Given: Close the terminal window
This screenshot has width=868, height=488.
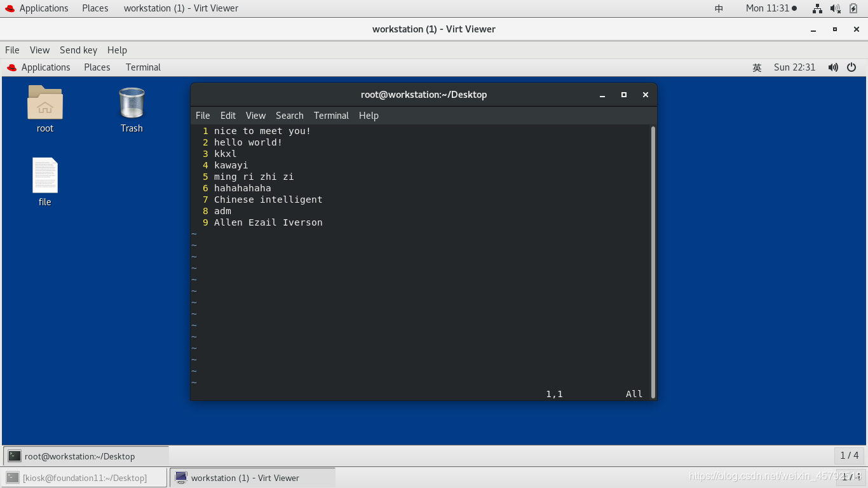Looking at the screenshot, I should (646, 95).
